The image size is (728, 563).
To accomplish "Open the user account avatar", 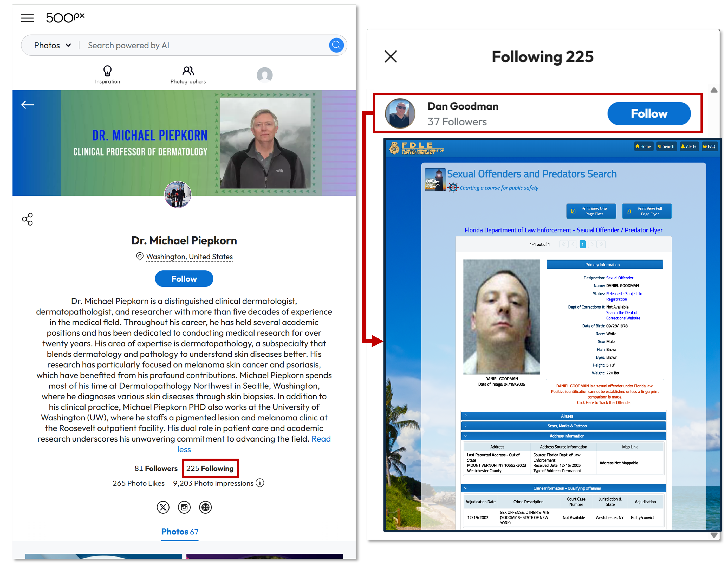I will (x=264, y=75).
